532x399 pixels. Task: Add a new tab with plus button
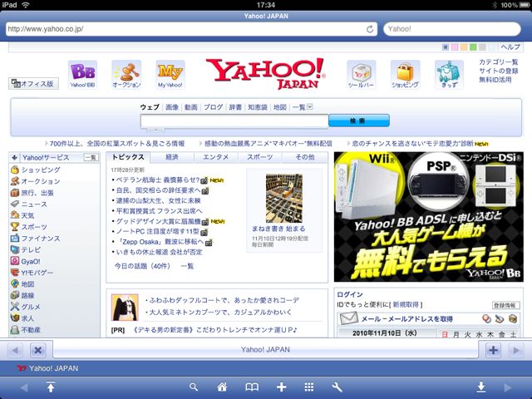[x=493, y=350]
